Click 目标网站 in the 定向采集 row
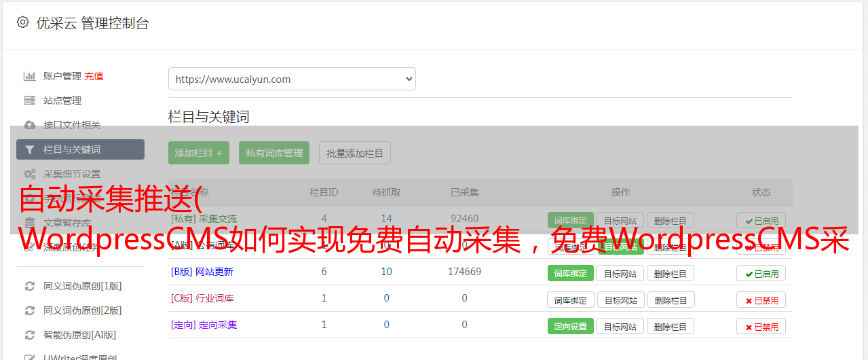The image size is (868, 360). click(x=620, y=326)
